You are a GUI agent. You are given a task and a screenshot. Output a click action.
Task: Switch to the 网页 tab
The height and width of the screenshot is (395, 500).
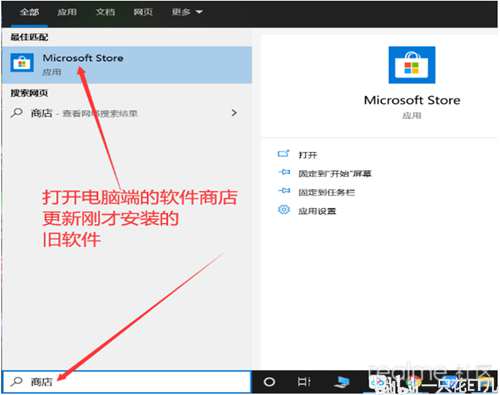tap(143, 12)
